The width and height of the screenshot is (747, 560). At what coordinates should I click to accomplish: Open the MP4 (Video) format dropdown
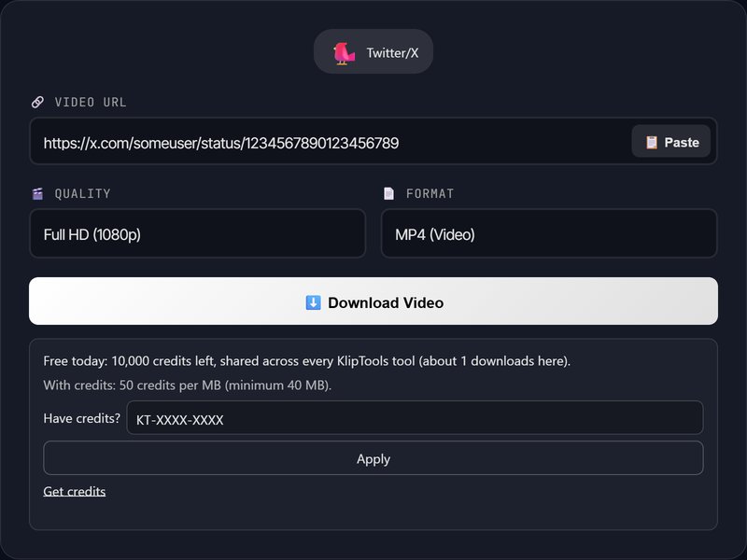(549, 234)
